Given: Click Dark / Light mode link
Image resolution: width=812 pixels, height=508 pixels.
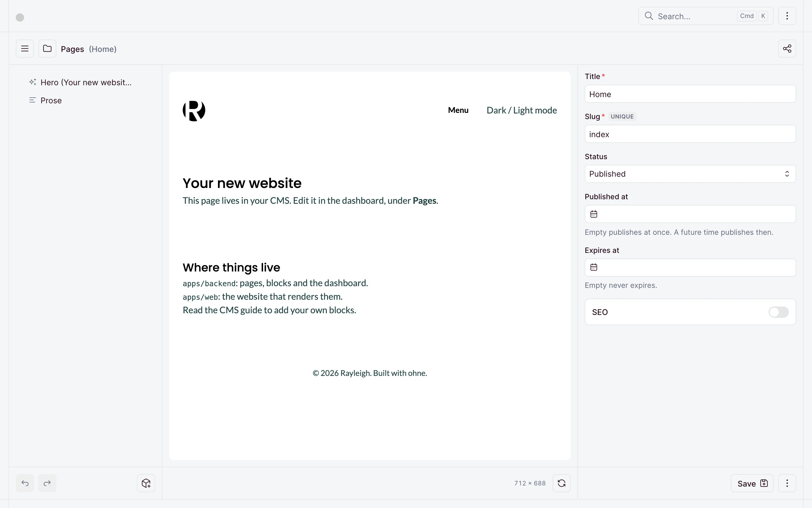Looking at the screenshot, I should coord(522,110).
